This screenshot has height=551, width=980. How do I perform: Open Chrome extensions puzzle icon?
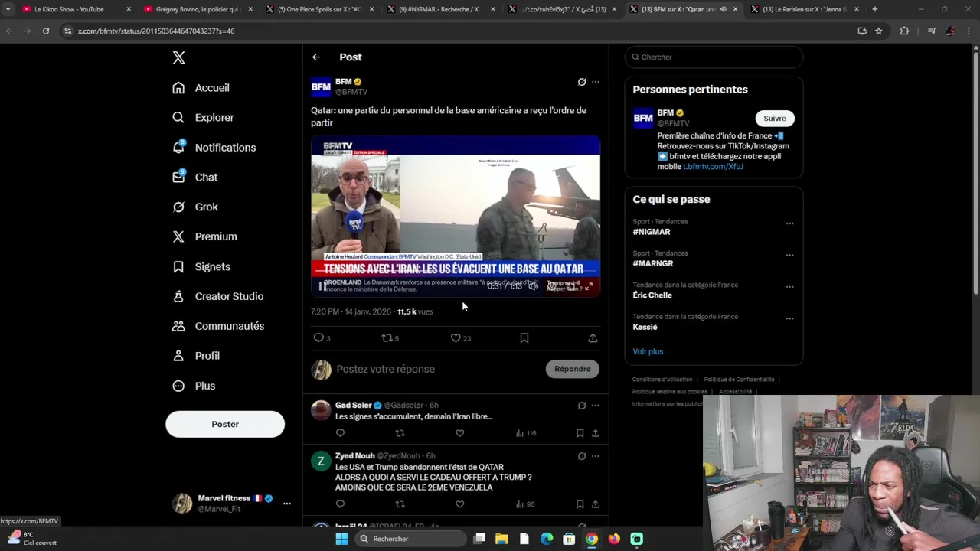click(904, 31)
